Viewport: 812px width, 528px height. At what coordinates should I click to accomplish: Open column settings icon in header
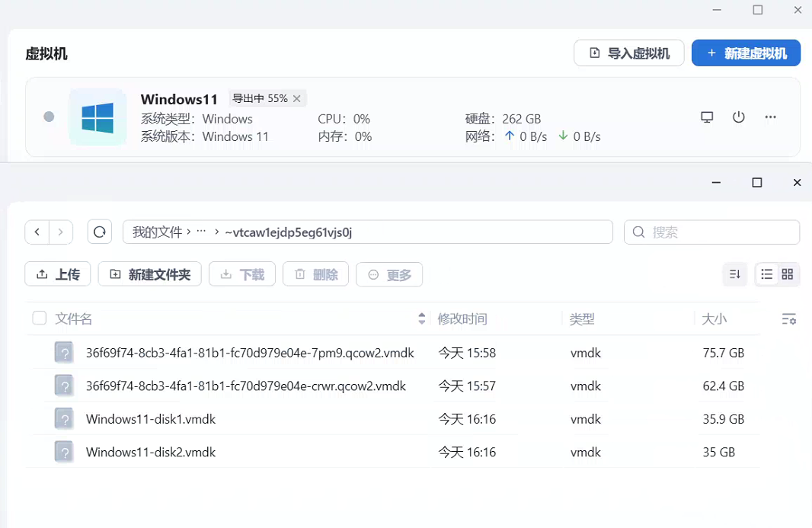789,319
